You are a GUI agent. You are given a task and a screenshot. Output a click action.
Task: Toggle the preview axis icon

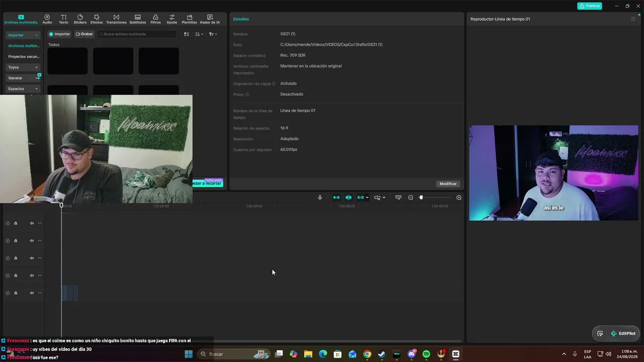click(377, 198)
